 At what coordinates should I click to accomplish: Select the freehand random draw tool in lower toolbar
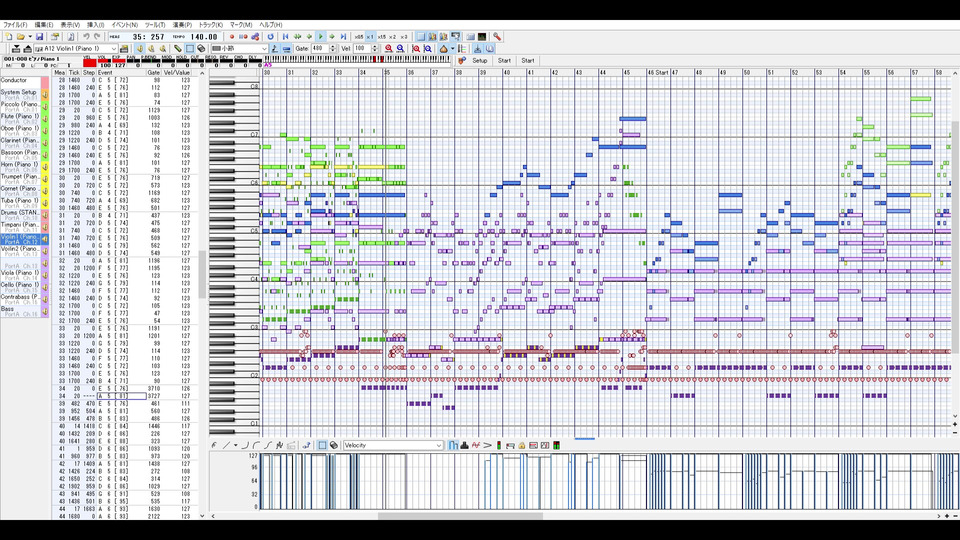(x=279, y=445)
